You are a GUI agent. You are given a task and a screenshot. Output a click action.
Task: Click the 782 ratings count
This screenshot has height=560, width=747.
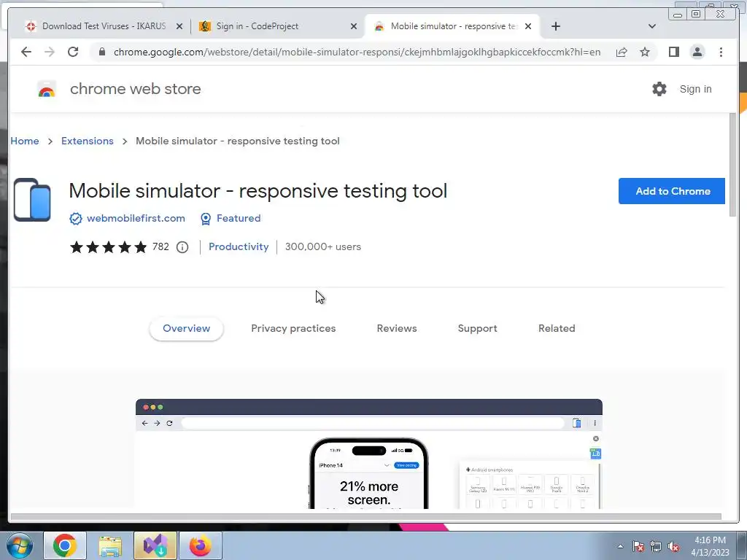point(160,246)
